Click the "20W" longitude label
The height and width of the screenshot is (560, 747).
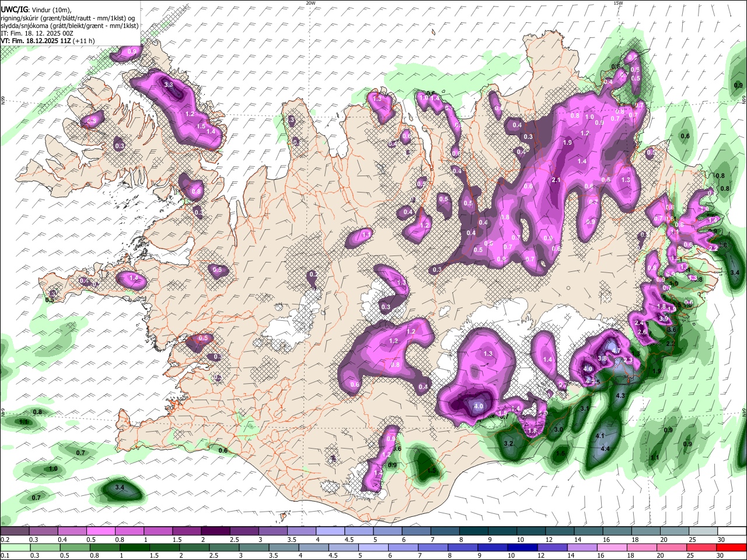(310, 3)
